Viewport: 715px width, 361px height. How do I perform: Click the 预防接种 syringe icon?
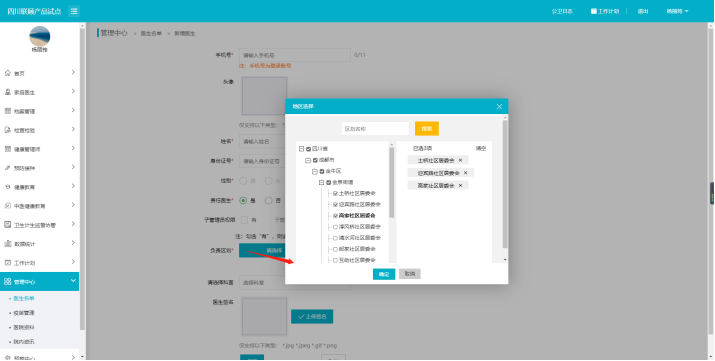[7, 168]
